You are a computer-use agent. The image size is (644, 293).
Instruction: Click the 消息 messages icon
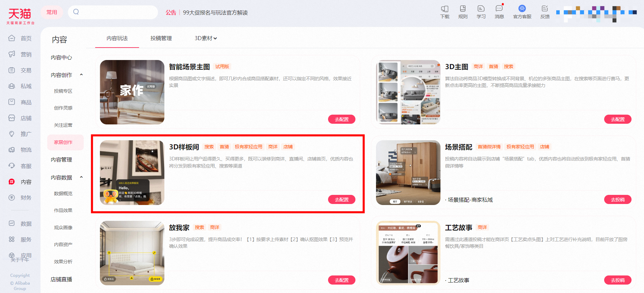click(x=499, y=12)
